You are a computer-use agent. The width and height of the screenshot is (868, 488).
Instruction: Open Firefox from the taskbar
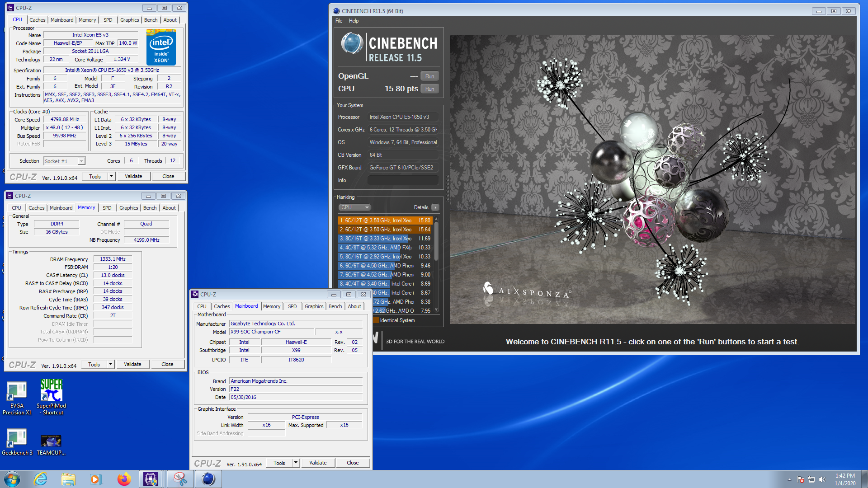123,479
